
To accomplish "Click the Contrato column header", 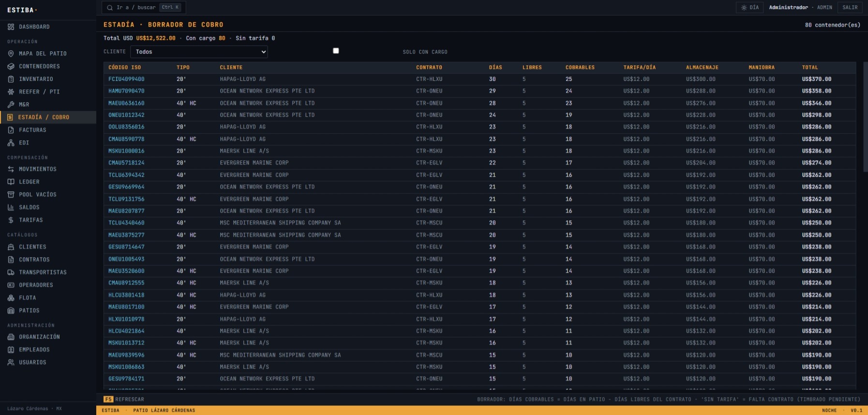I will click(x=429, y=67).
